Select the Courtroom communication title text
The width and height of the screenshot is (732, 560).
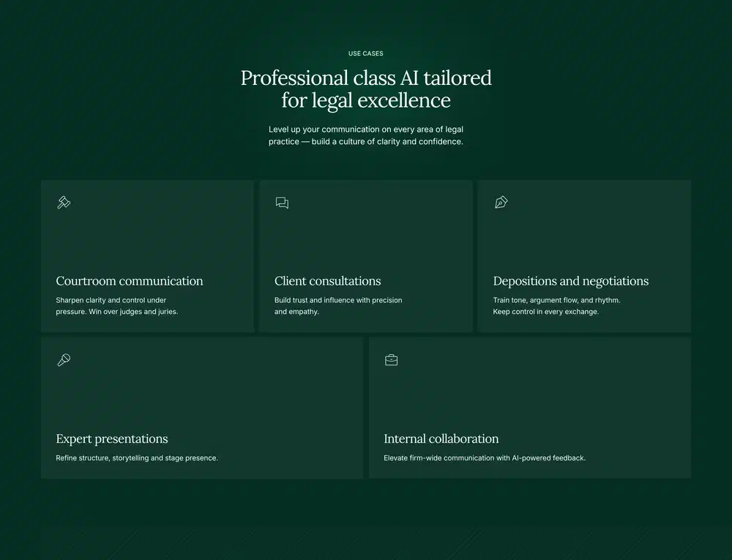click(x=129, y=281)
